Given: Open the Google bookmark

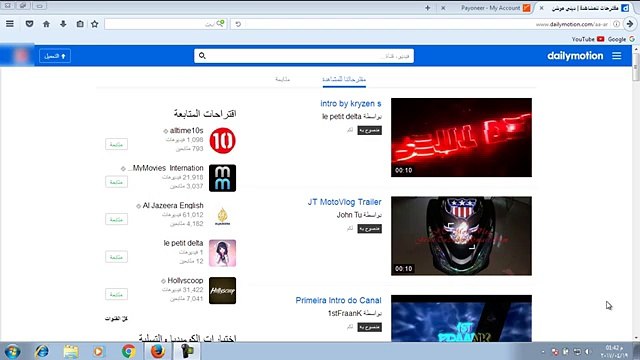Looking at the screenshot, I should [621, 39].
